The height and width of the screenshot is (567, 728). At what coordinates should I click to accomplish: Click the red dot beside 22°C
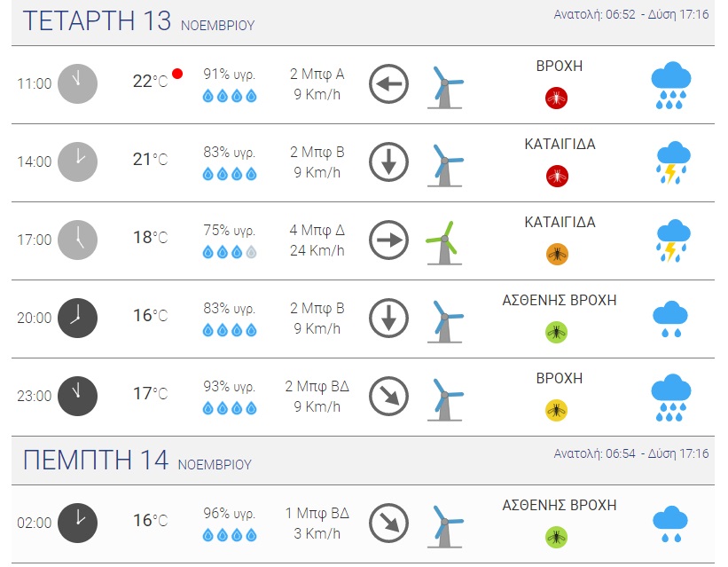point(177,74)
